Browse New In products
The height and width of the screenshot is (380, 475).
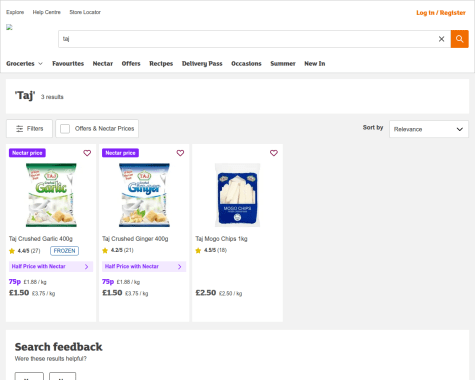click(315, 64)
